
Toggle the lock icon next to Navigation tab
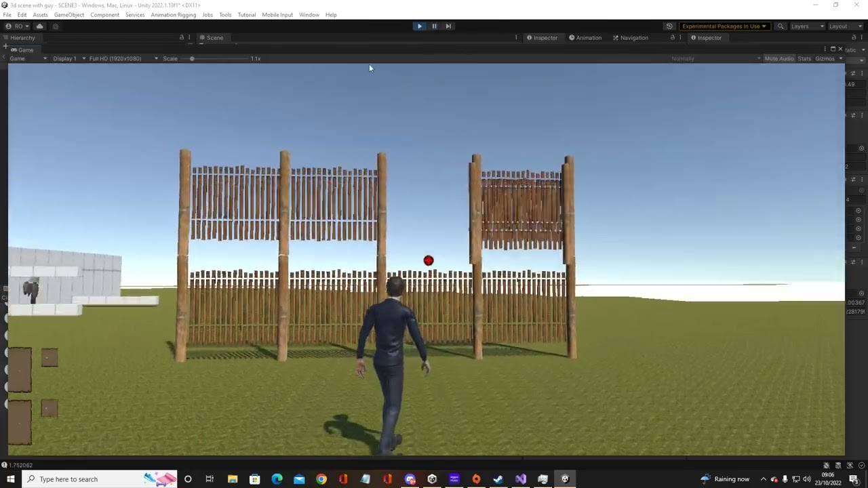(673, 38)
